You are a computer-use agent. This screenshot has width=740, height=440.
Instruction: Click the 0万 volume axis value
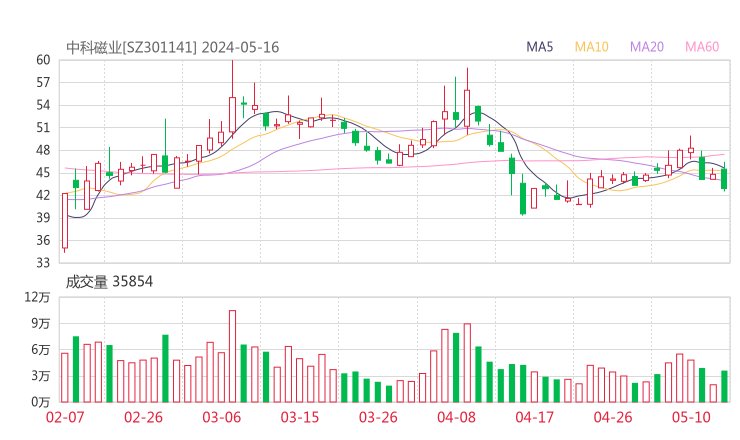41,402
